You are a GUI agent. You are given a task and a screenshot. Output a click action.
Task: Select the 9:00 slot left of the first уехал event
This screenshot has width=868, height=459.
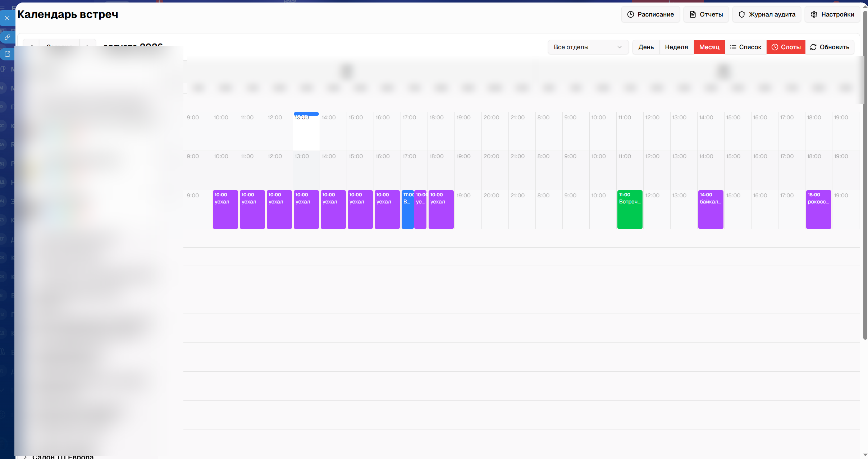coord(198,210)
